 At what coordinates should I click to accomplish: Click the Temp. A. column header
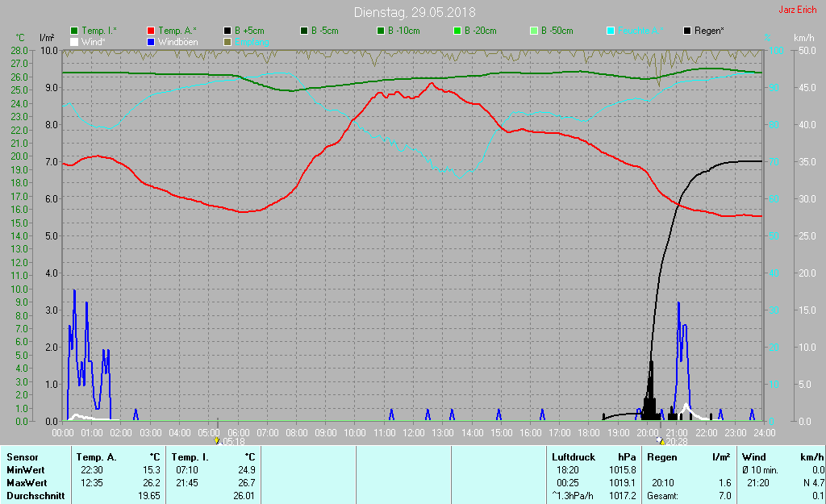click(x=96, y=457)
